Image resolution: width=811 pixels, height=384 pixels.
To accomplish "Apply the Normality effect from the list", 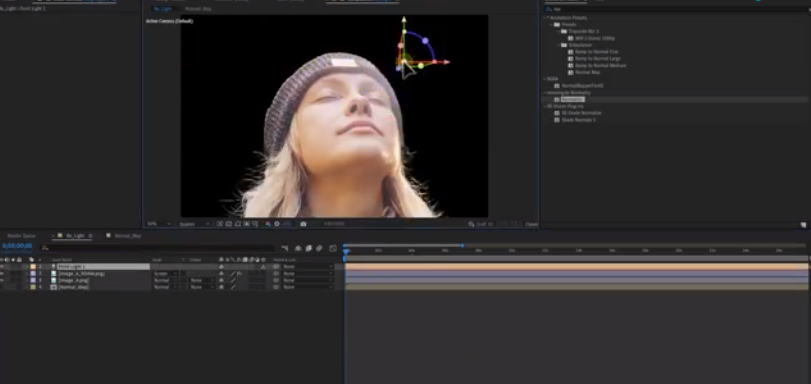I will [573, 99].
